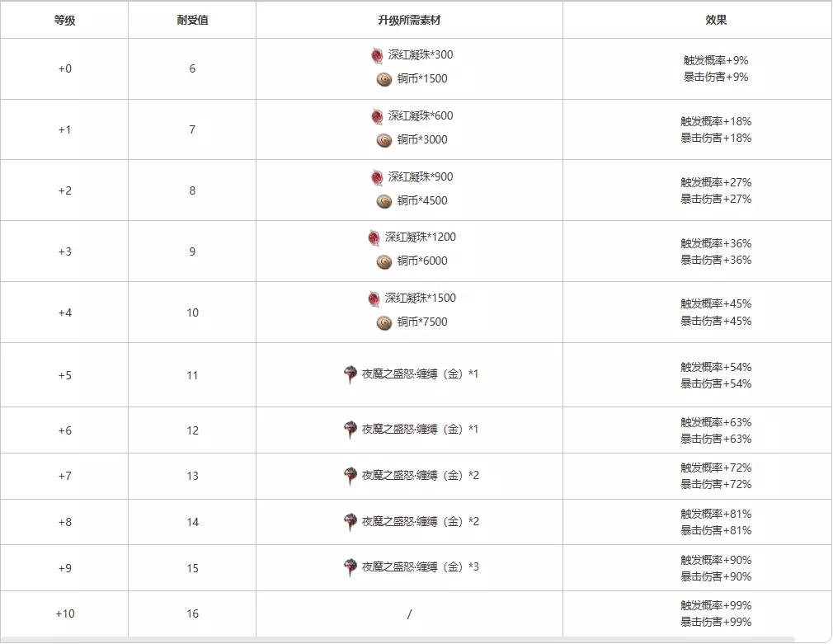Click the crimson bead icon beside 深红凝珠*1200

(374, 237)
